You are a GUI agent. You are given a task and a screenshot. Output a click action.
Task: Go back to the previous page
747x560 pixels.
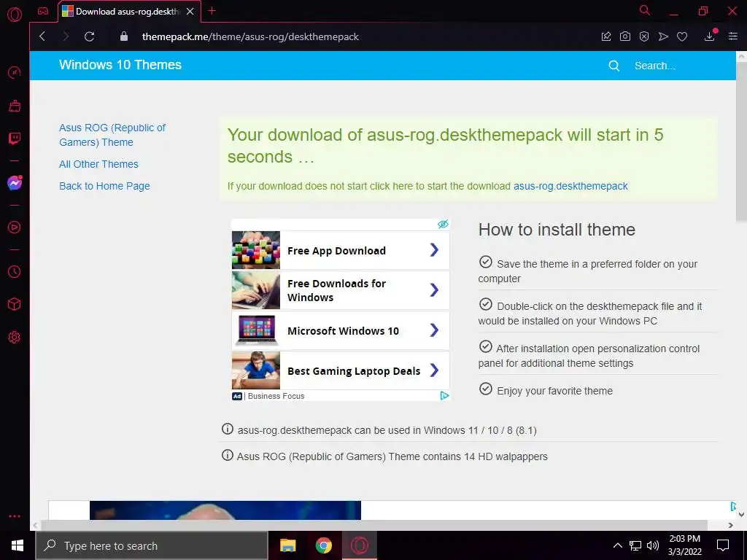(42, 36)
